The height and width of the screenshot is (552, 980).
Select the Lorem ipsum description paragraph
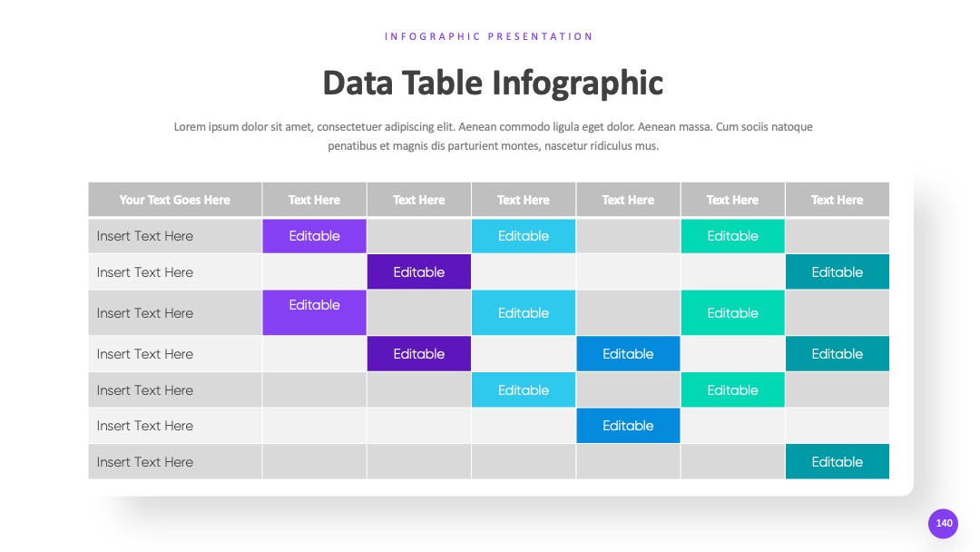point(493,136)
